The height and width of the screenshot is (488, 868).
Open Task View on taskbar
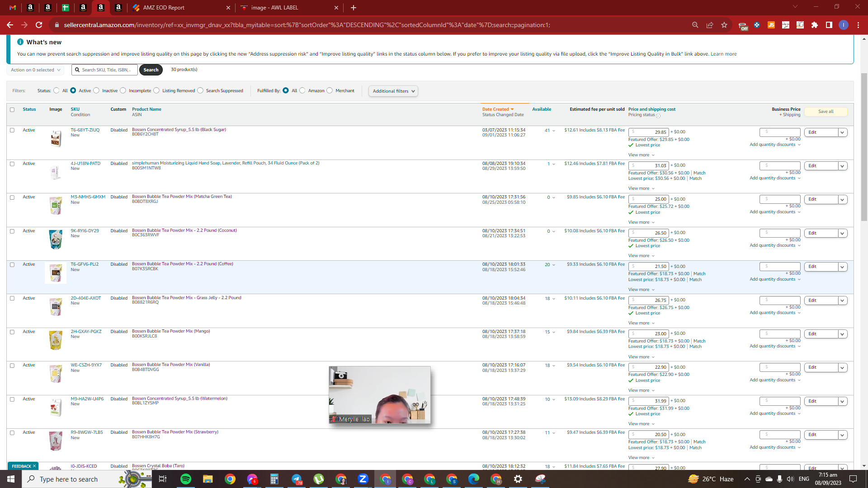pos(163,479)
